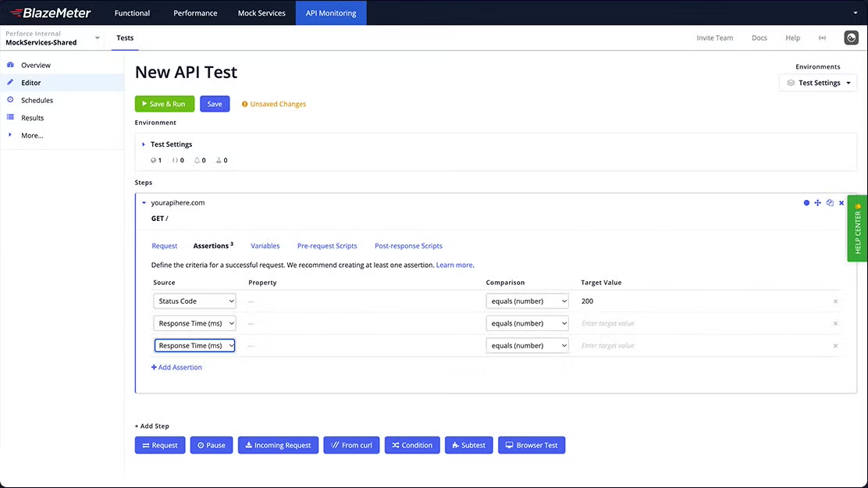Open the Environments Test Settings dropdown
The height and width of the screenshot is (488, 868).
click(x=818, y=83)
